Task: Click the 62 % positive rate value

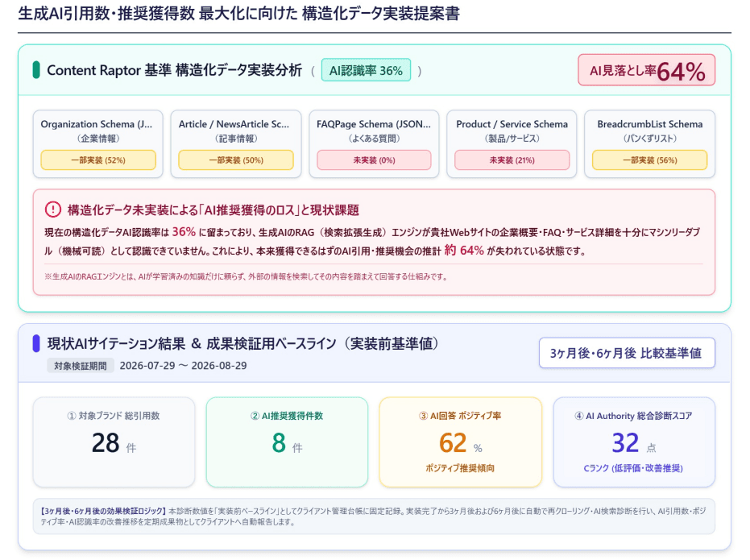Action: (x=460, y=443)
